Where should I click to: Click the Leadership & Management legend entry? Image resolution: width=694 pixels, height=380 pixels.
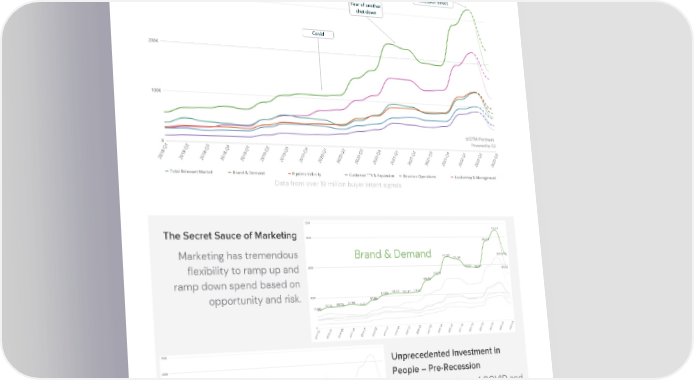click(x=473, y=177)
